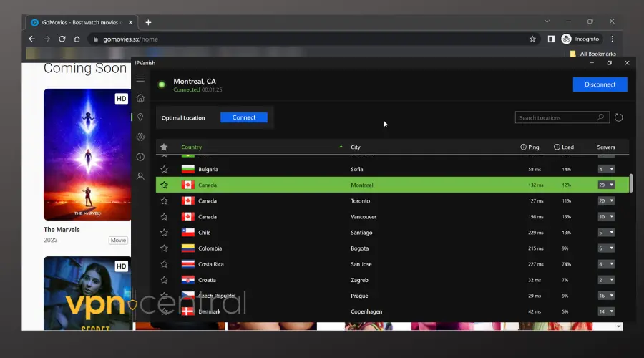This screenshot has height=358, width=644.
Task: Click the search magnifier icon
Action: pos(600,117)
